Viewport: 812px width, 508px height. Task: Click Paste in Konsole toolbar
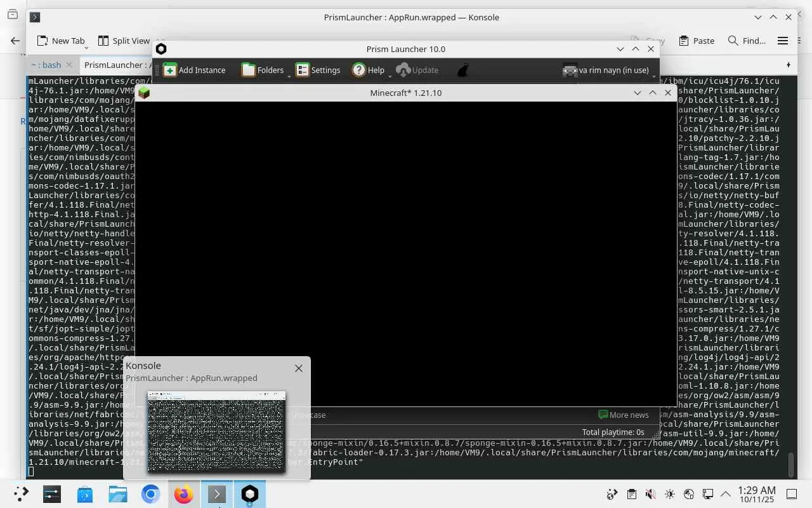(x=697, y=41)
